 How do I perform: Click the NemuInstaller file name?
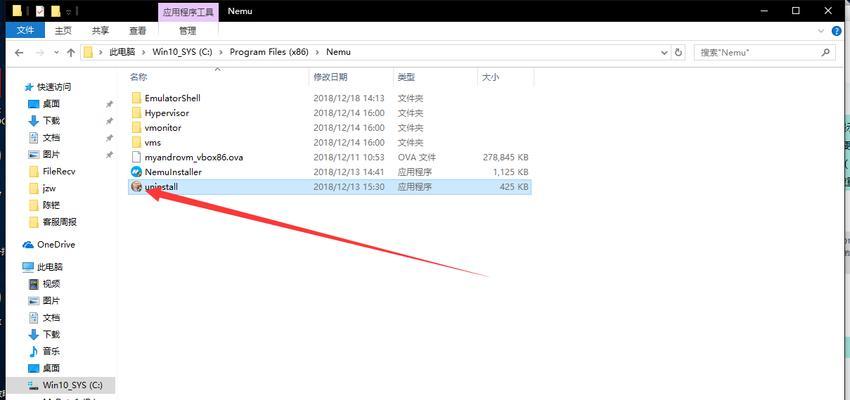(x=173, y=172)
